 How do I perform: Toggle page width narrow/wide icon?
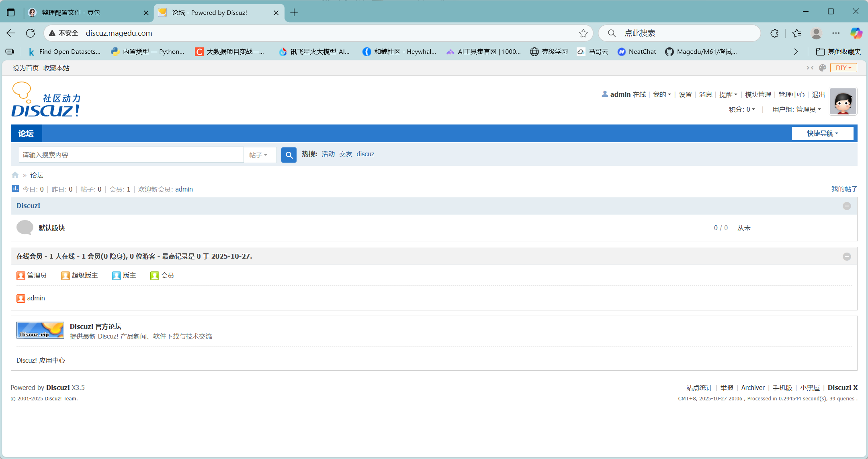810,68
